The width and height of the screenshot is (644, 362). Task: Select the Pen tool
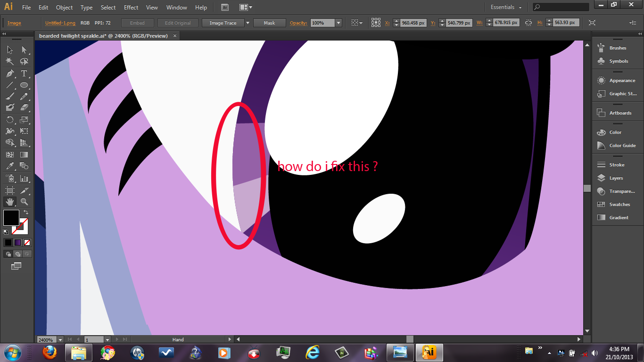tap(10, 74)
